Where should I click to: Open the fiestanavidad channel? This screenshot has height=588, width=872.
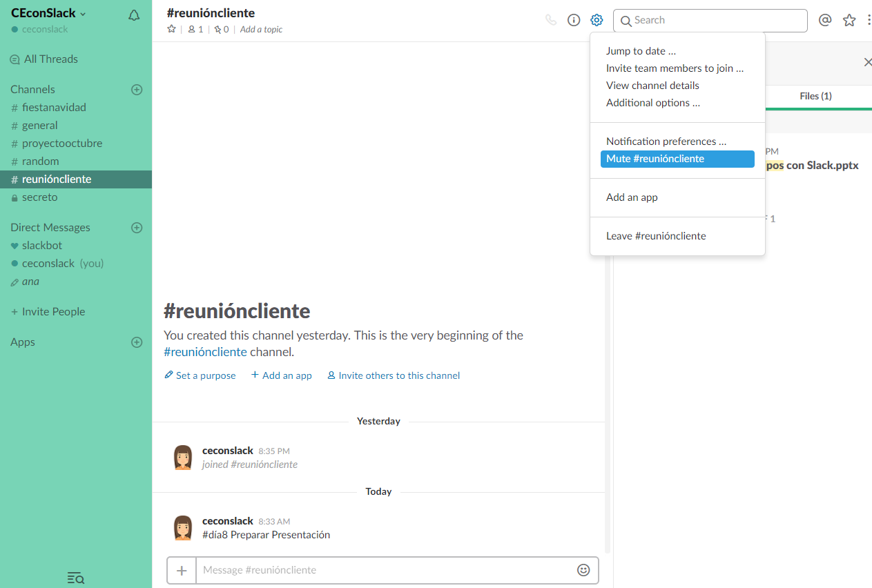click(x=54, y=108)
